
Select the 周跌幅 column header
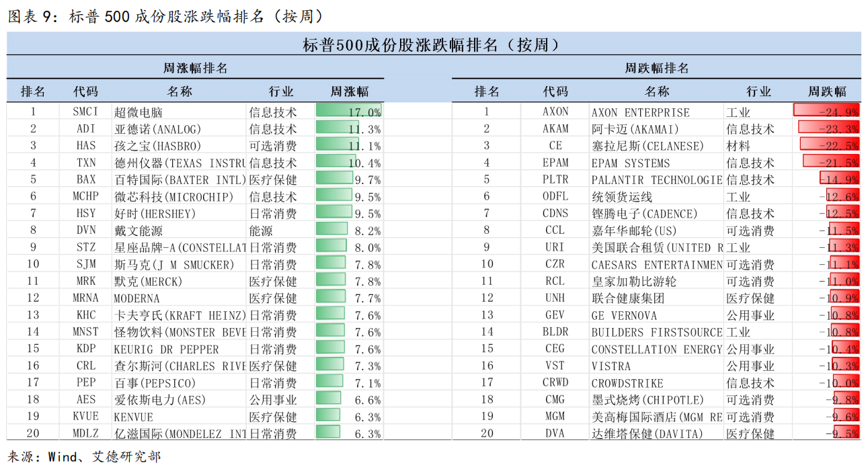826,91
